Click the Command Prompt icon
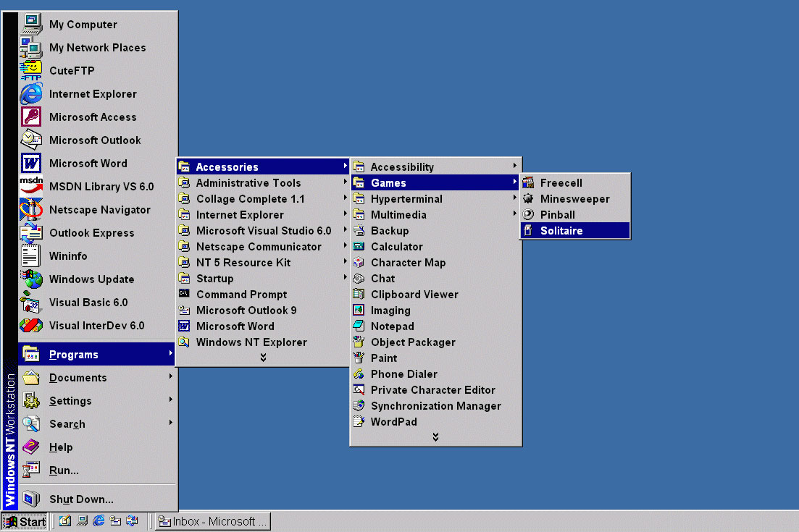The height and width of the screenshot is (532, 799). pyautogui.click(x=184, y=294)
